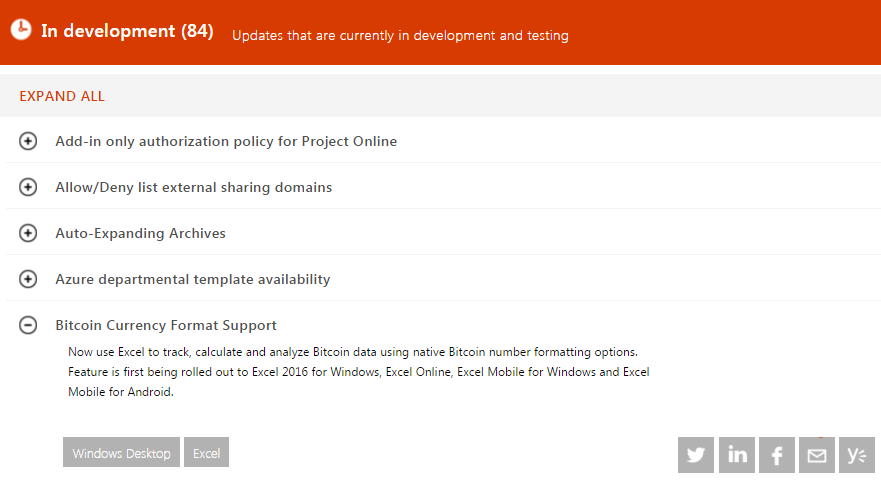This screenshot has width=881, height=481.
Task: Click the Auto-Expanding Archives title
Action: coord(141,233)
